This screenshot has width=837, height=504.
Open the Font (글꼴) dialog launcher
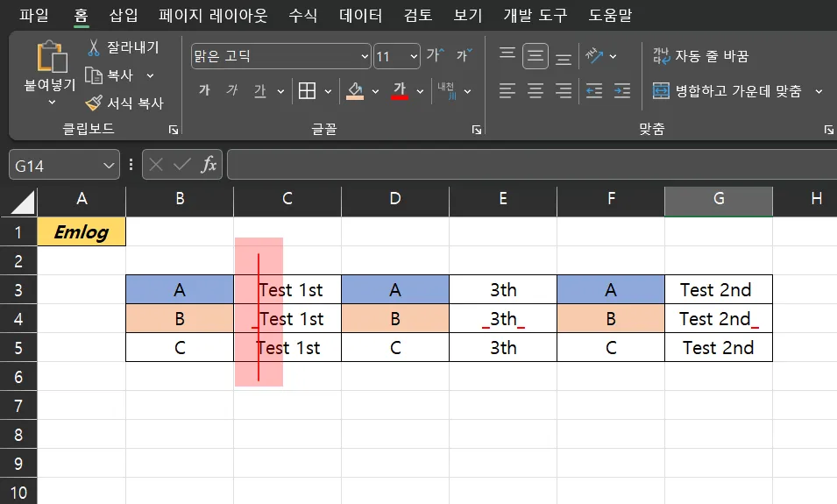tap(477, 130)
